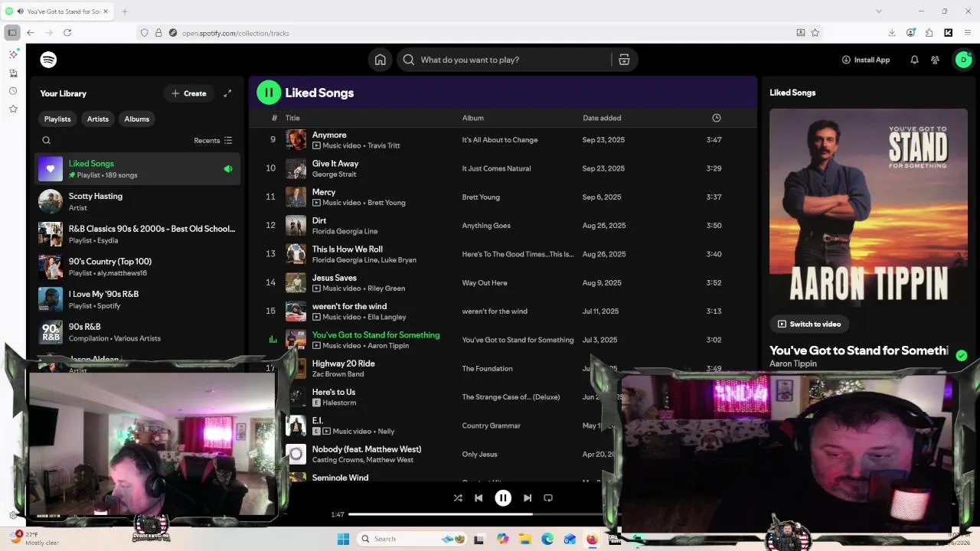Click the Install App button

(x=866, y=60)
